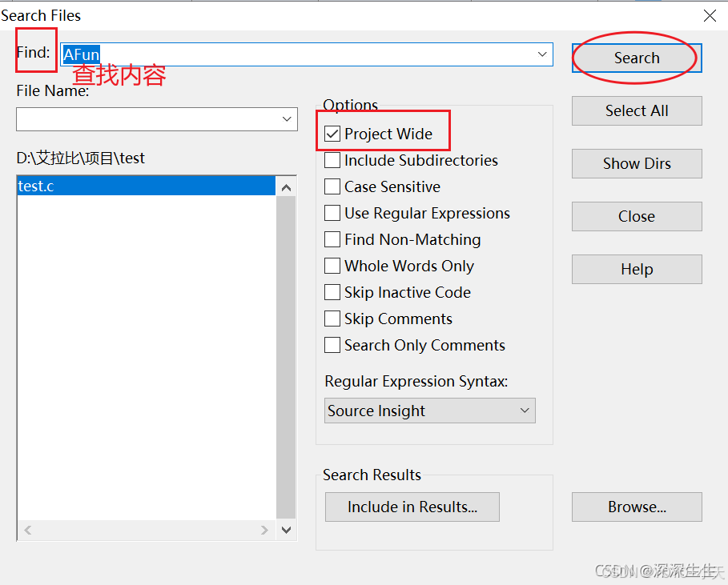Viewport: 728px width, 585px height.
Task: Click the file list scroll down arrow
Action: point(286,530)
